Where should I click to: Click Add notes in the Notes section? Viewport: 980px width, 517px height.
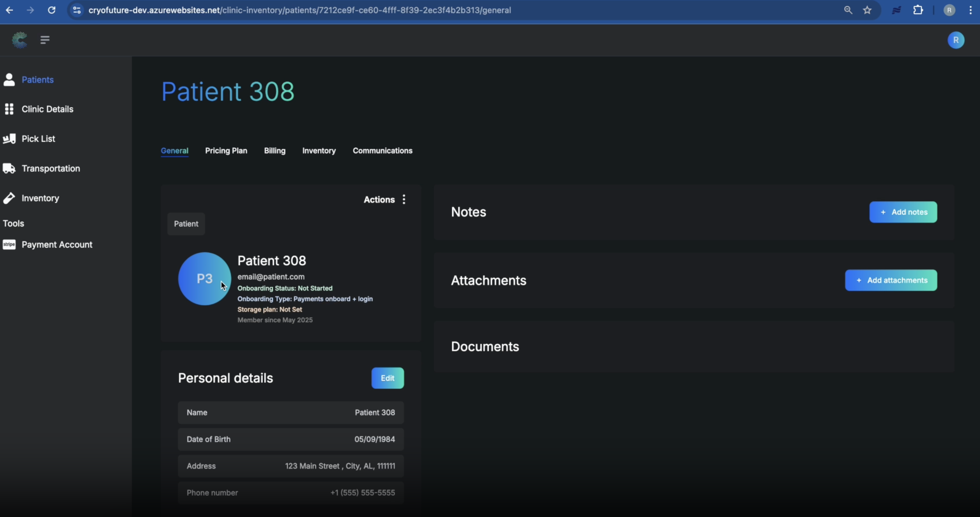[x=904, y=212]
